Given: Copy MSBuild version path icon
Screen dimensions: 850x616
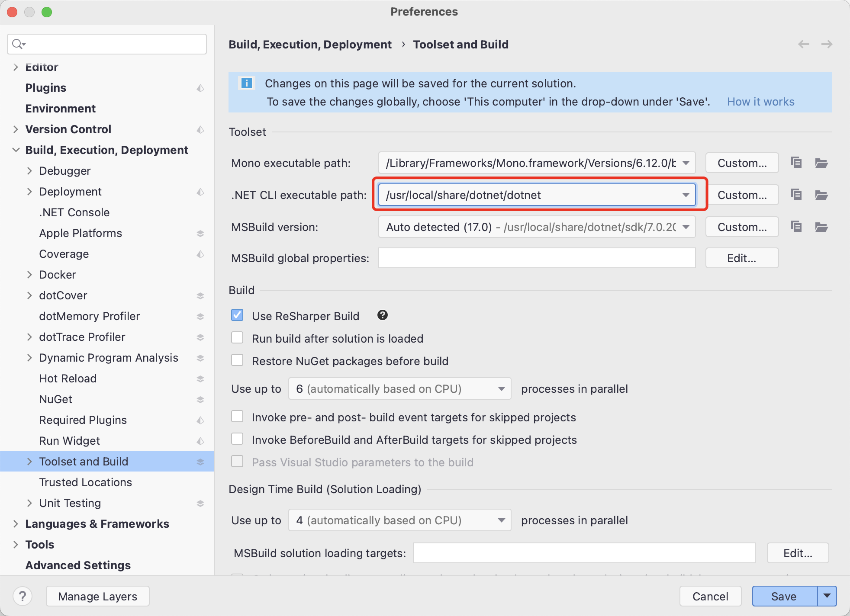Looking at the screenshot, I should [796, 227].
